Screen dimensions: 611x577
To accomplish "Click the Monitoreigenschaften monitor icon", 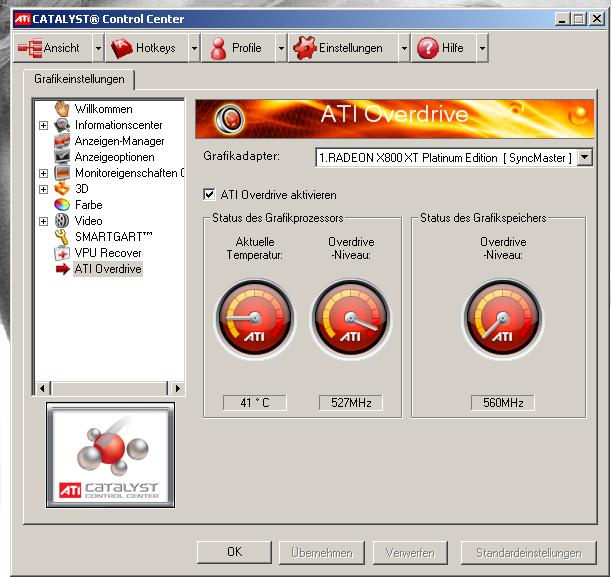I will pyautogui.click(x=62, y=173).
